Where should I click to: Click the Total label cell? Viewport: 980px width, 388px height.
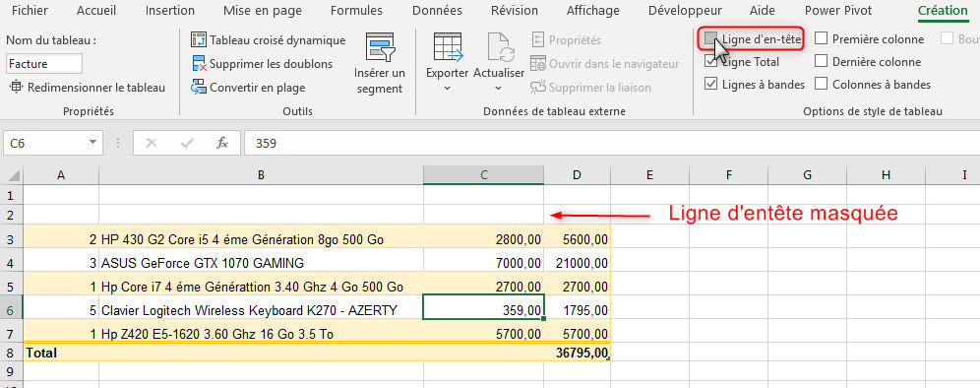click(x=61, y=353)
